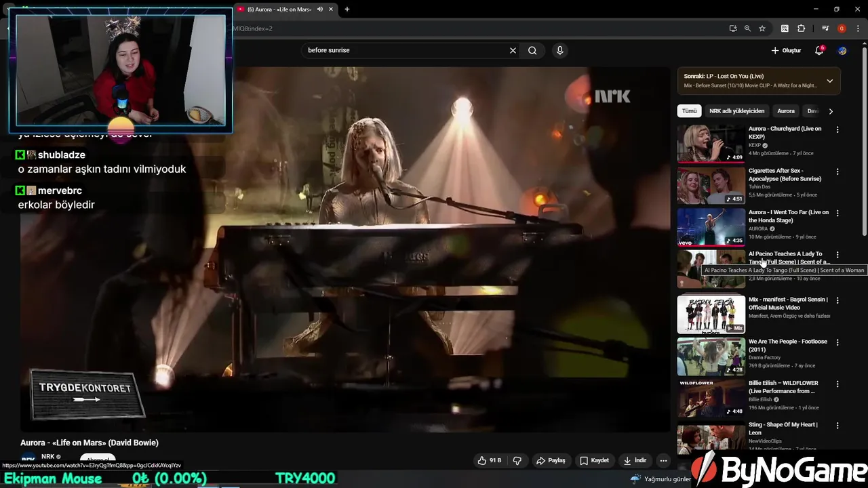Open options for Al Pacino Tango video
The width and height of the screenshot is (868, 488).
coord(837,255)
